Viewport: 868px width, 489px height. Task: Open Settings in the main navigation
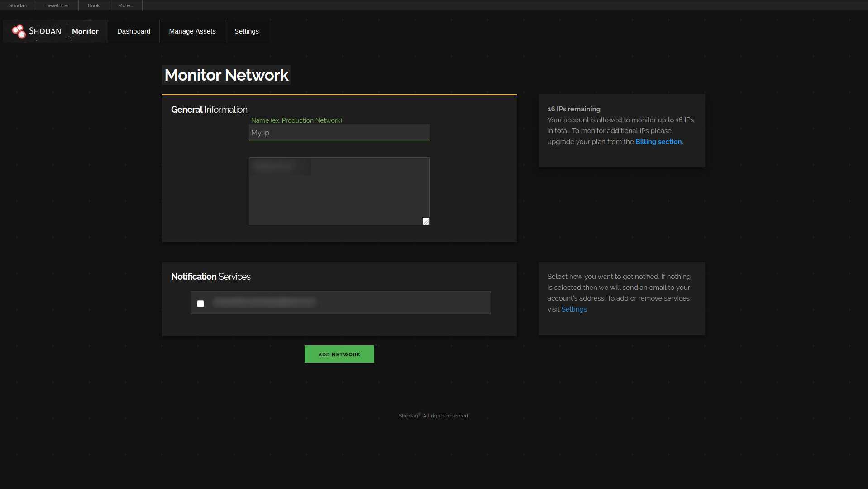click(x=247, y=31)
